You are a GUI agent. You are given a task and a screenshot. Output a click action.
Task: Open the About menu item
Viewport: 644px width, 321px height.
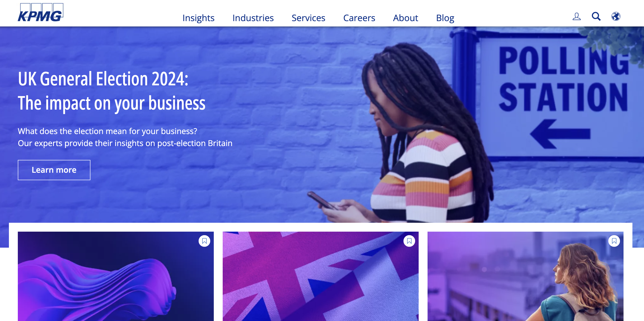tap(406, 18)
